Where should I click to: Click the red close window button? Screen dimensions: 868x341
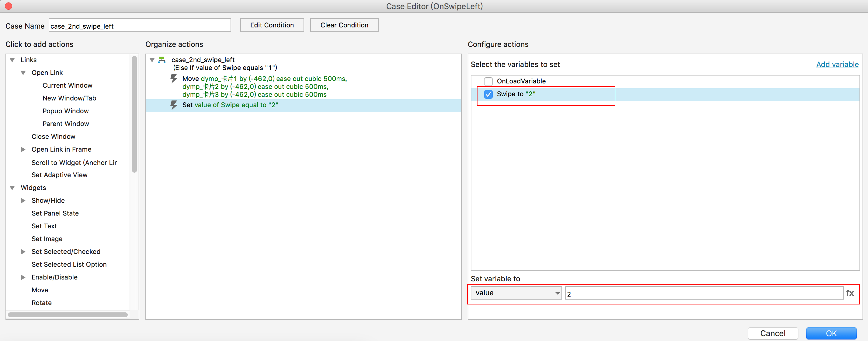[x=9, y=6]
